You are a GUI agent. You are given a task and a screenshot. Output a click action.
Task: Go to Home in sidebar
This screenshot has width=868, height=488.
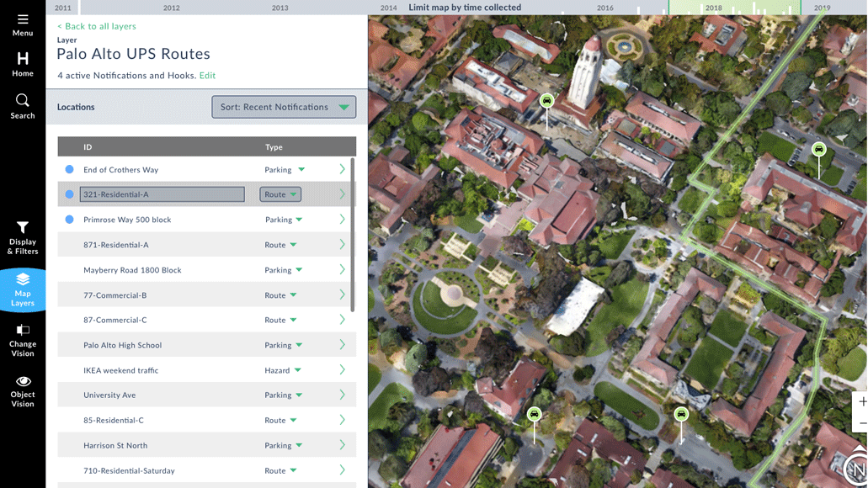pyautogui.click(x=23, y=64)
